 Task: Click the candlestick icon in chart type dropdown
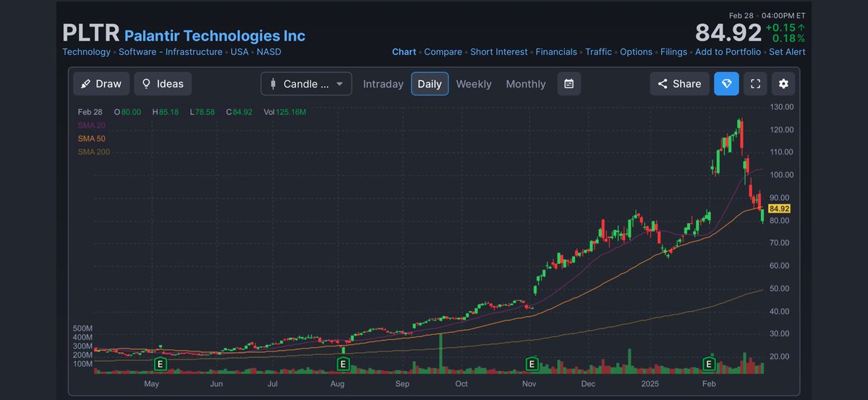point(273,84)
